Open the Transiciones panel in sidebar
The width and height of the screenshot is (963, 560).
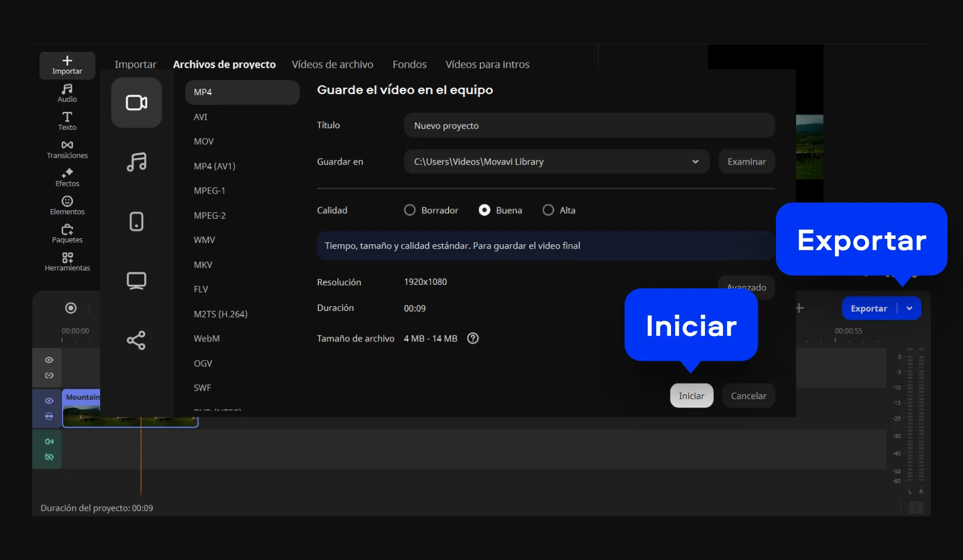[67, 150]
